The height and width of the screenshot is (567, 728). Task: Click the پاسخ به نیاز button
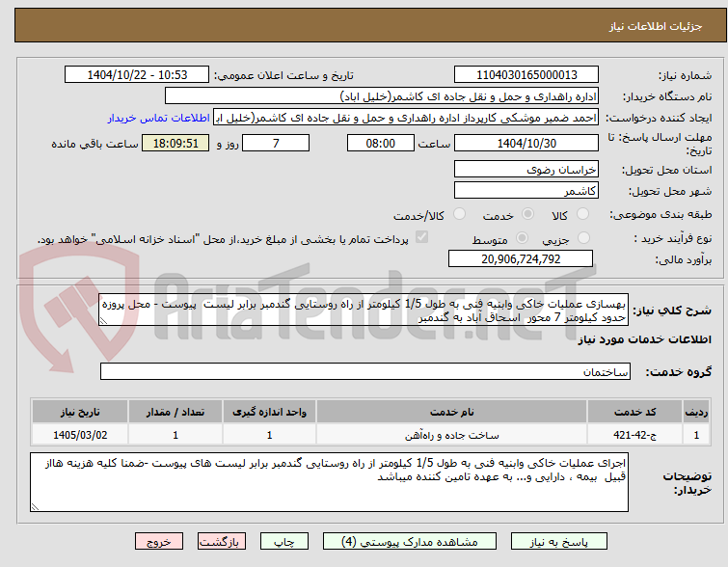tap(559, 542)
